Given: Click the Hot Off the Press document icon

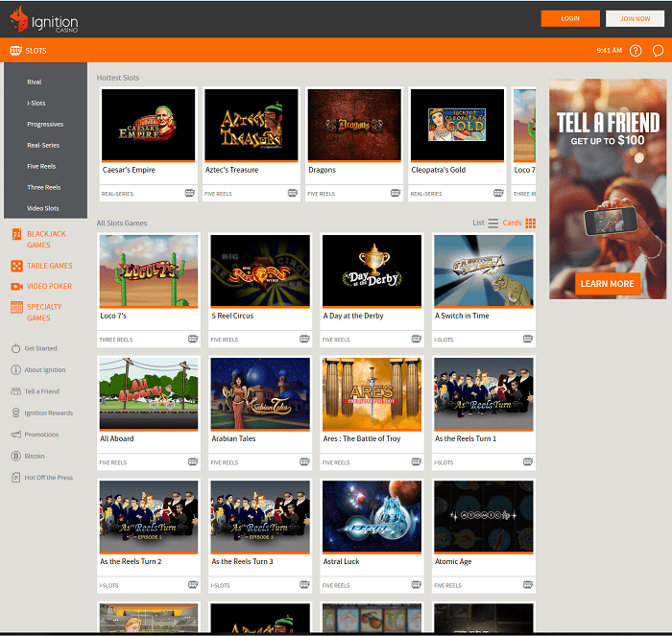Looking at the screenshot, I should (x=16, y=477).
